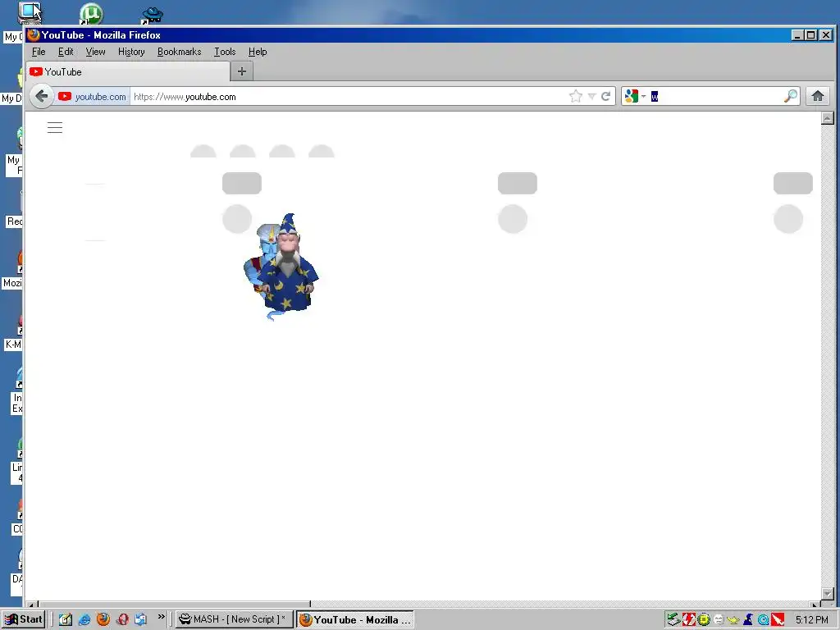This screenshot has height=630, width=840.
Task: Click the Quick Launch icon left of chevron
Action: point(141,619)
